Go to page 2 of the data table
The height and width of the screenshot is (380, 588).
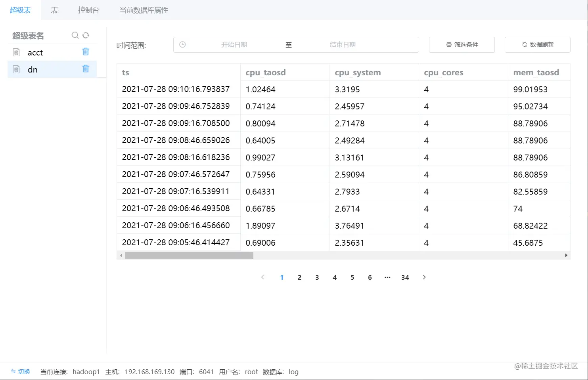(x=299, y=277)
